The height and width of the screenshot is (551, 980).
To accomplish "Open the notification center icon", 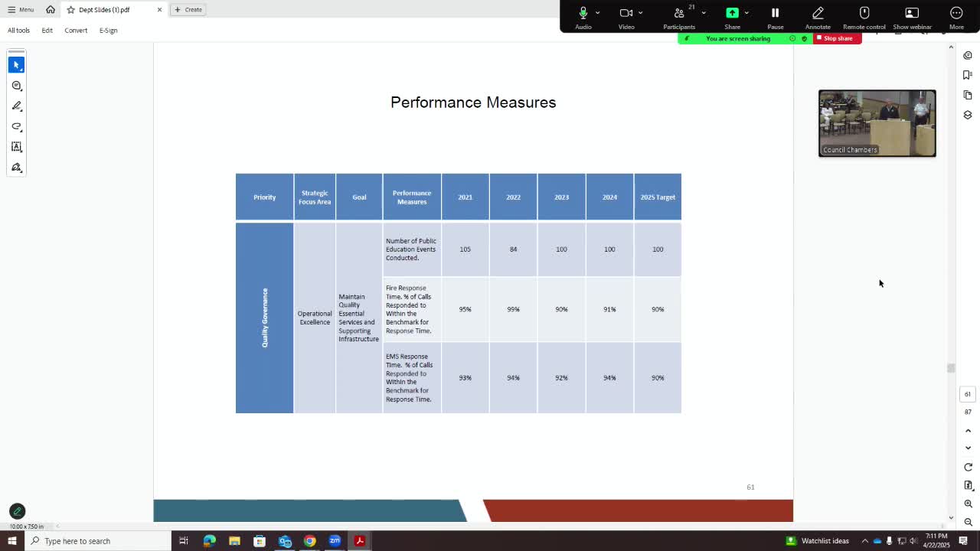I will (x=963, y=541).
